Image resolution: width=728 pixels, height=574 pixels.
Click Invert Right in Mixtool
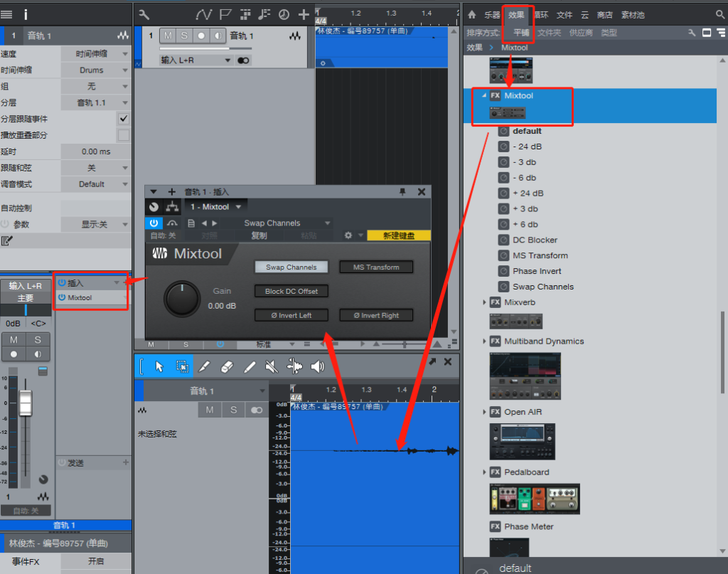pyautogui.click(x=376, y=315)
